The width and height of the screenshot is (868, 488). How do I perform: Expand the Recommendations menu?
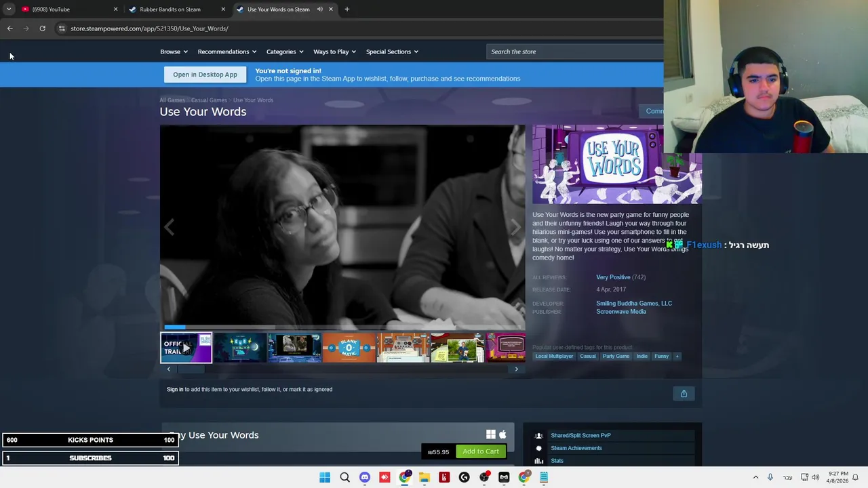point(226,52)
